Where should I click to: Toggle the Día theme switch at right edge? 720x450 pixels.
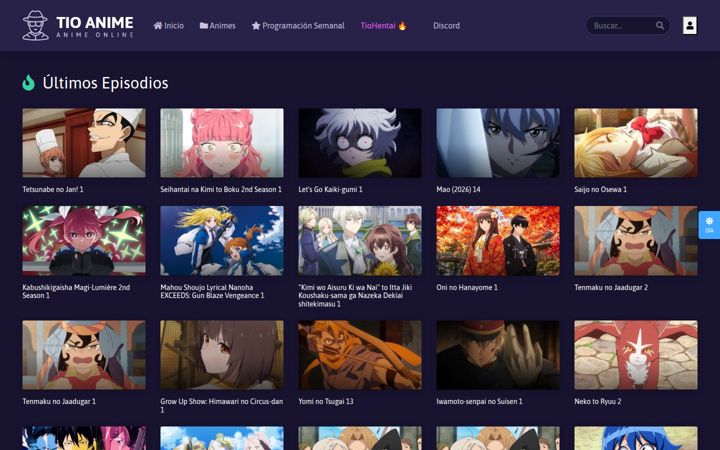[x=709, y=225]
